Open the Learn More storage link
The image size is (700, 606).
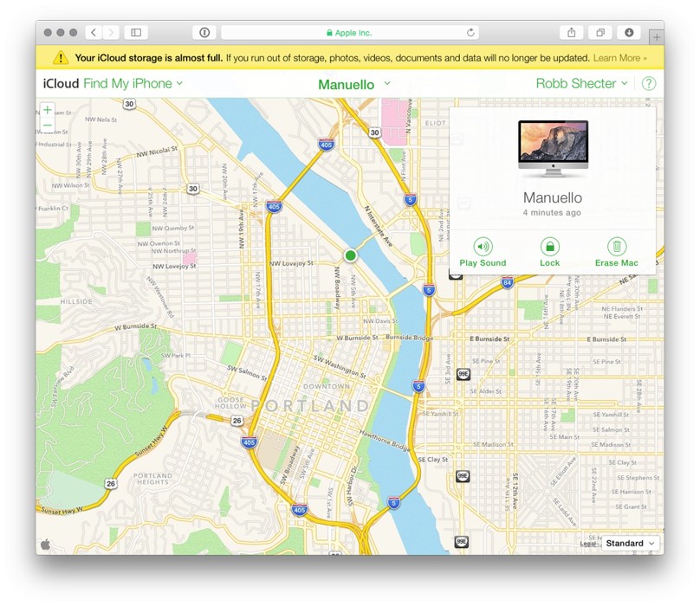(619, 58)
